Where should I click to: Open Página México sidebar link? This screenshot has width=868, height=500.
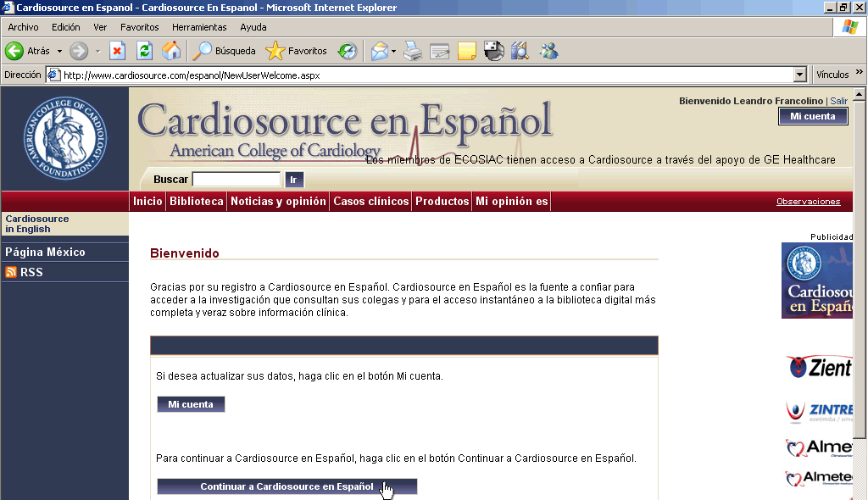[46, 252]
